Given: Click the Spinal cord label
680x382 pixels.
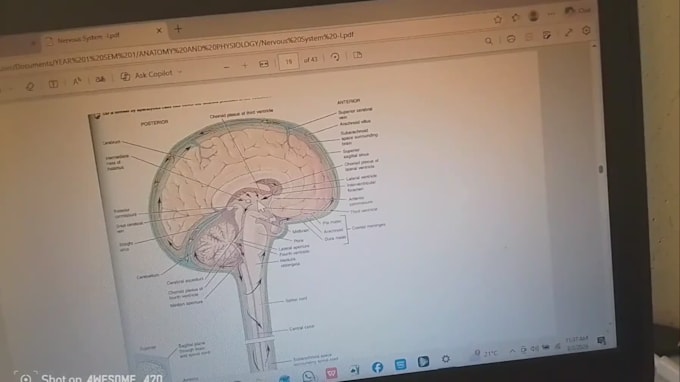Looking at the screenshot, I should pos(296,300).
